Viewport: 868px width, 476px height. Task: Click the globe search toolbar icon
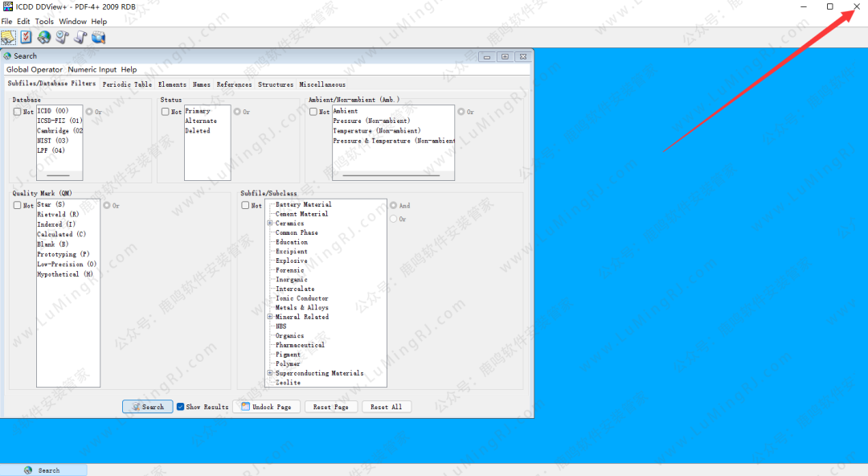point(44,38)
